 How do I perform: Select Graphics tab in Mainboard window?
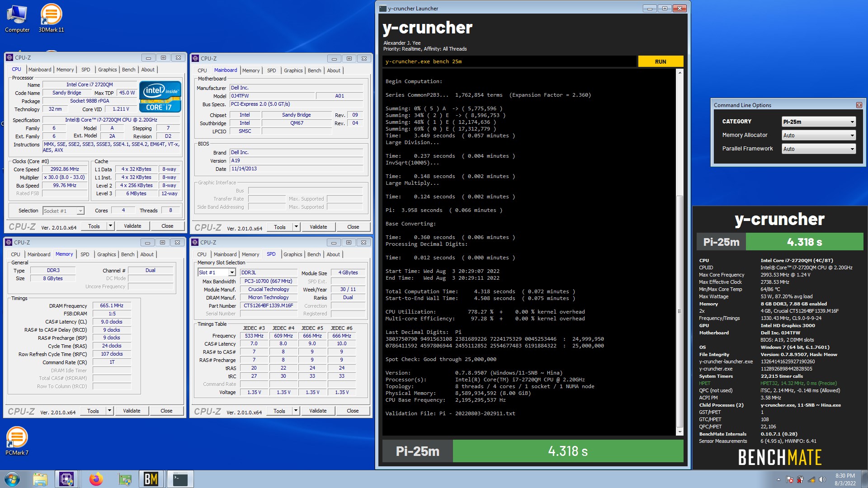[293, 70]
